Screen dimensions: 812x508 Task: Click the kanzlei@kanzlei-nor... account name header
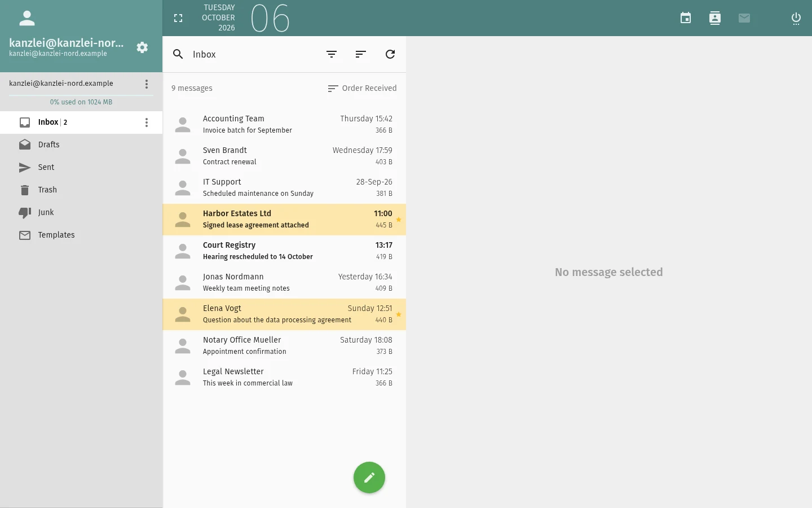(x=67, y=43)
